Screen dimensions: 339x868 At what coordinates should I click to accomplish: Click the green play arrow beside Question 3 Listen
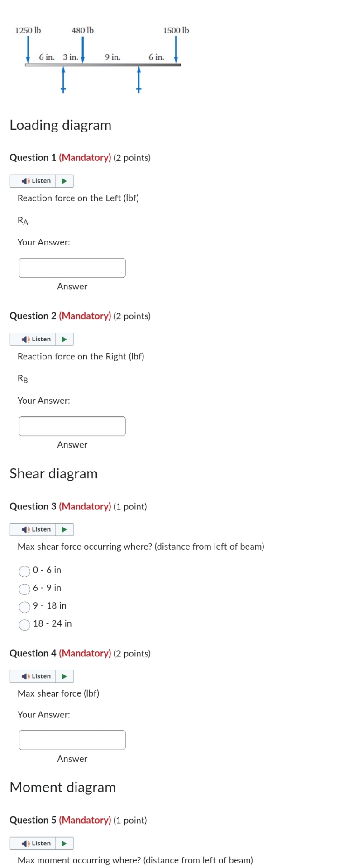tap(65, 529)
